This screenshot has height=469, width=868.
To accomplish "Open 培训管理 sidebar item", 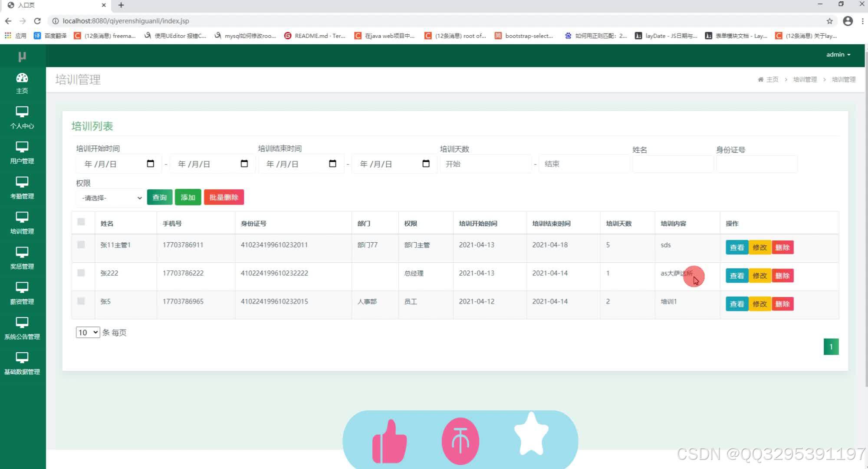I will coord(22,223).
